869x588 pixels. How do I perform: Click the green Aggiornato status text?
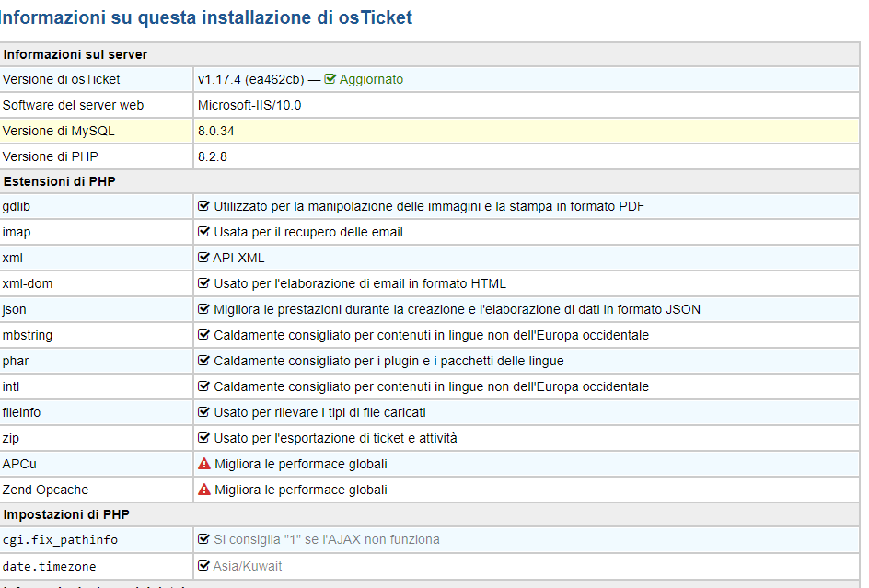(371, 79)
